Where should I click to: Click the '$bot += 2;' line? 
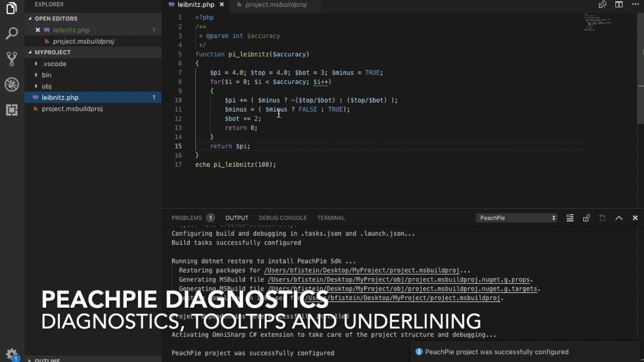point(243,119)
